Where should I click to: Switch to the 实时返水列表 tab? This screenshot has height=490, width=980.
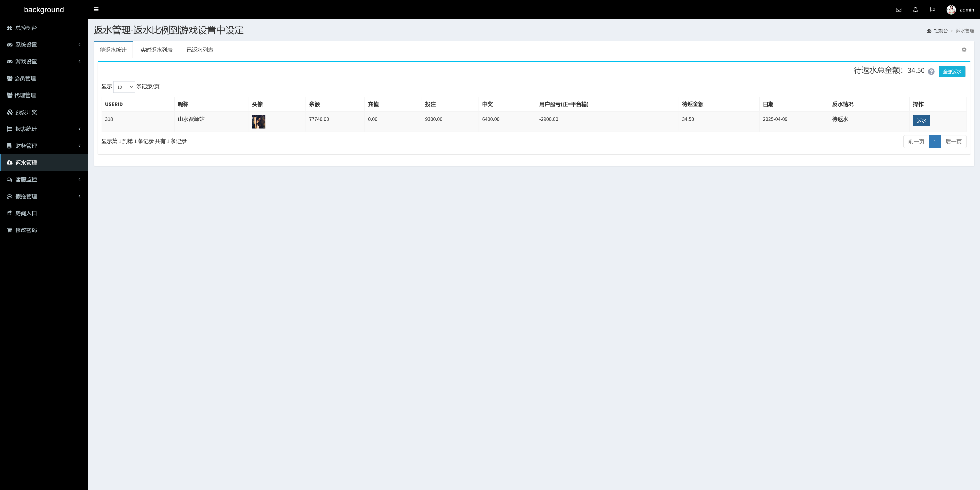pos(156,50)
